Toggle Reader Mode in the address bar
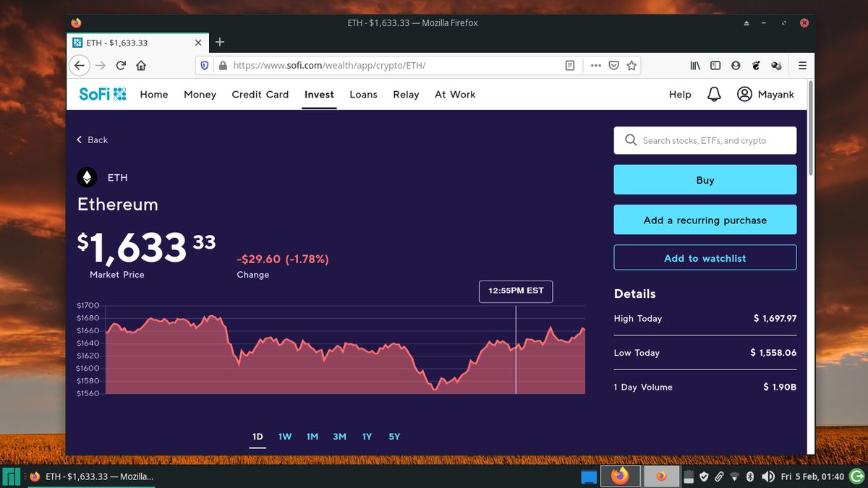The height and width of the screenshot is (488, 868). (x=569, y=65)
